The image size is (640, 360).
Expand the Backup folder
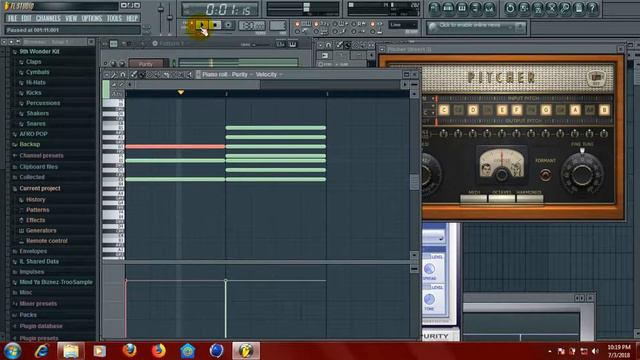tap(29, 144)
